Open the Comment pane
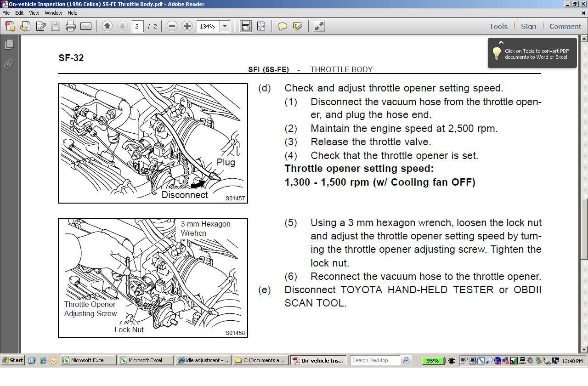The width and height of the screenshot is (588, 386). (x=565, y=26)
